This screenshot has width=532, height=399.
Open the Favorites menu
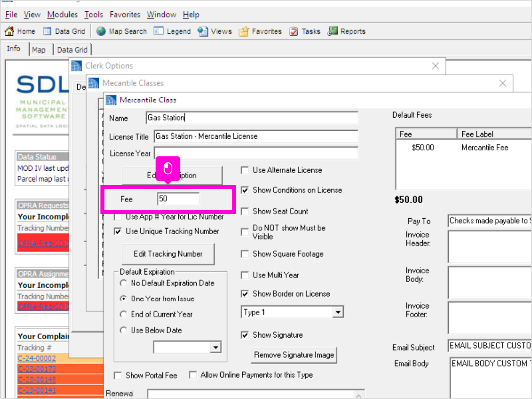coord(125,15)
